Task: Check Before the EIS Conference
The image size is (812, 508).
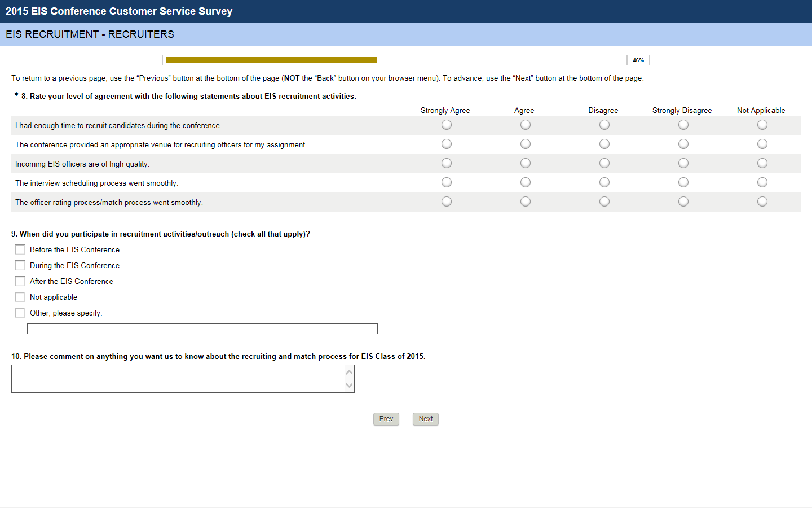Action: (20, 249)
